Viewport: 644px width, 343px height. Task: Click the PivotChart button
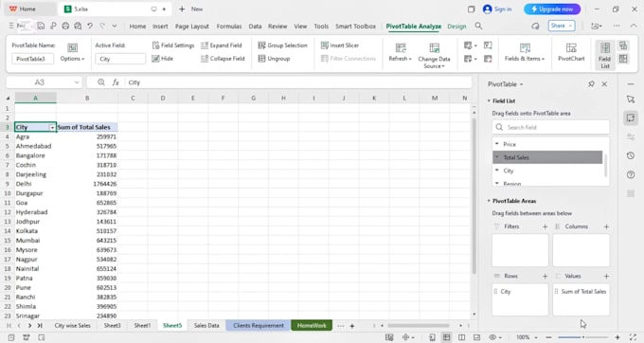tap(571, 52)
